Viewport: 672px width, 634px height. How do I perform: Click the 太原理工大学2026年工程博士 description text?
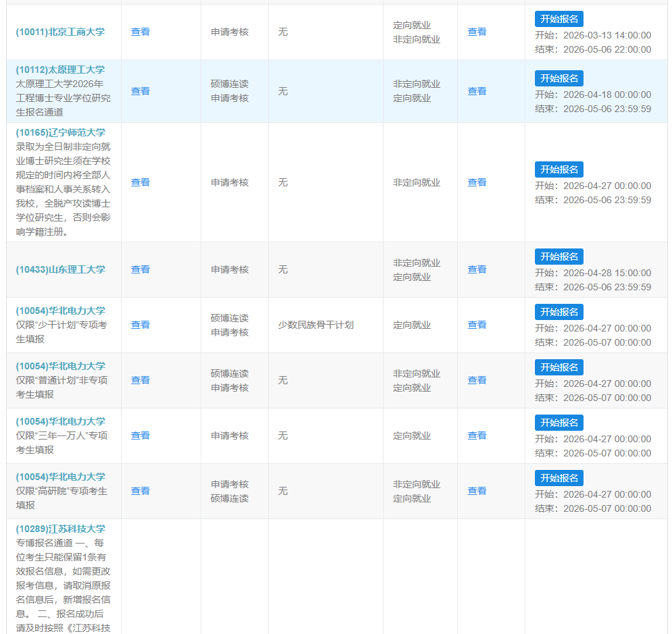coord(63,98)
